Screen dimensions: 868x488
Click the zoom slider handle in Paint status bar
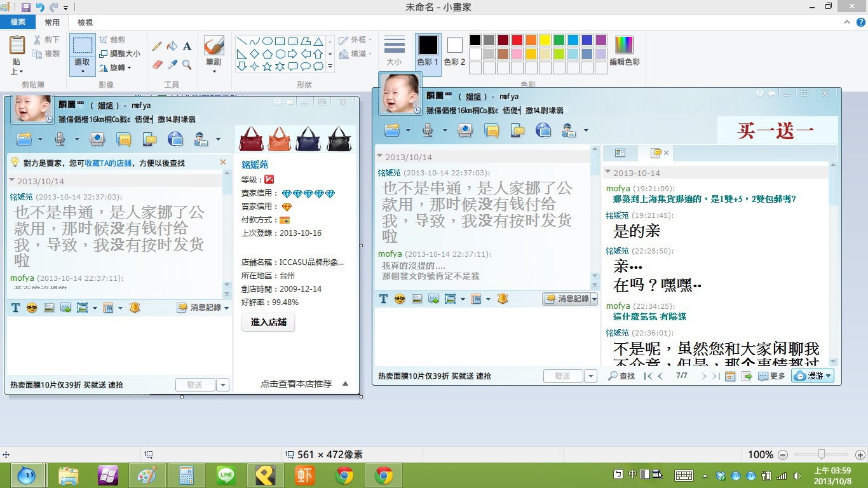tap(822, 454)
